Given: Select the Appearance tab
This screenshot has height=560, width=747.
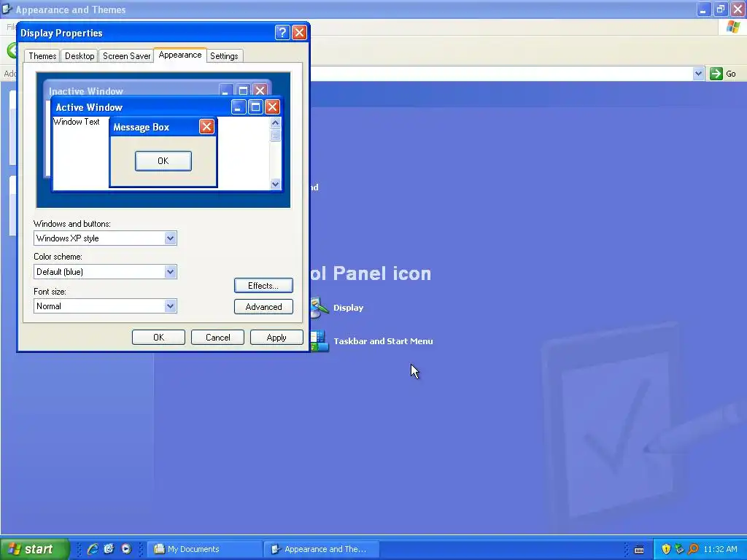Looking at the screenshot, I should coord(180,55).
